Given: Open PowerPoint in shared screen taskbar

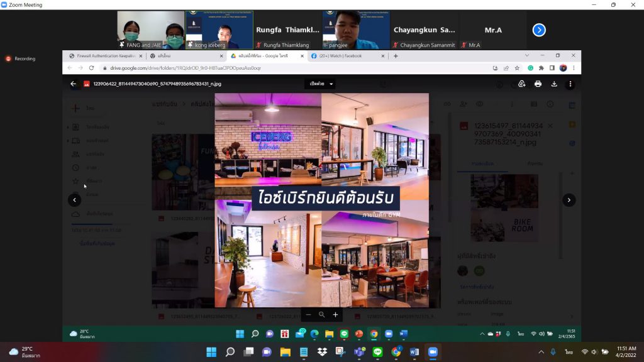Looking at the screenshot, I should coord(359,334).
